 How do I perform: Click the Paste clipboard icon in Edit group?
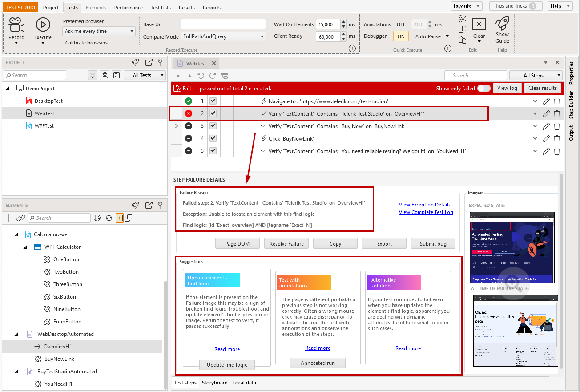pos(463,40)
